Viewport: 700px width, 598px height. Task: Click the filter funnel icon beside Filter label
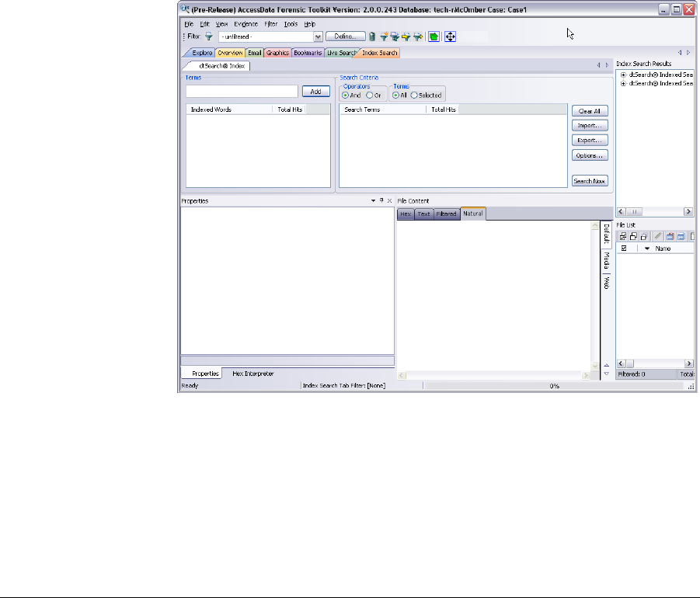click(208, 37)
